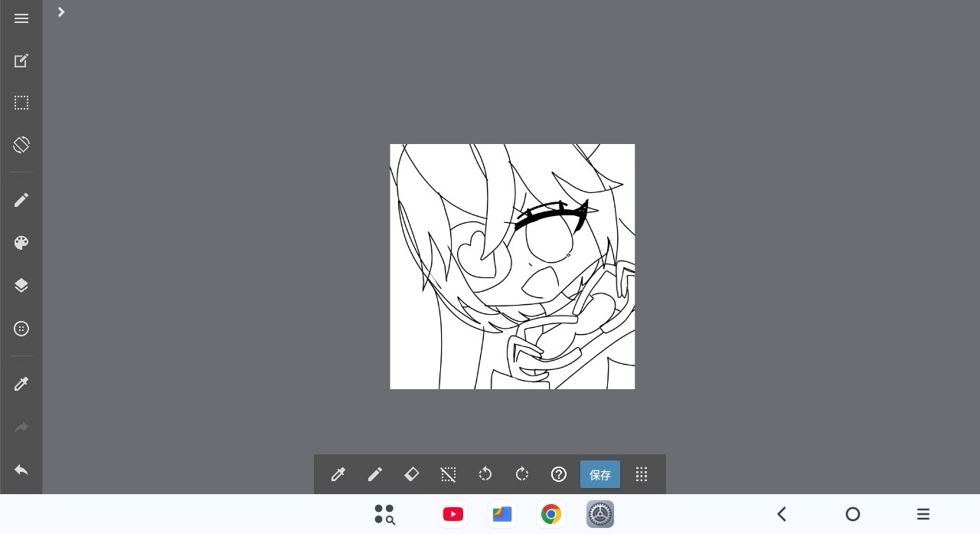Rotate canvas clockwise from bottom toolbar
Image resolution: width=980 pixels, height=534 pixels.
tap(522, 474)
